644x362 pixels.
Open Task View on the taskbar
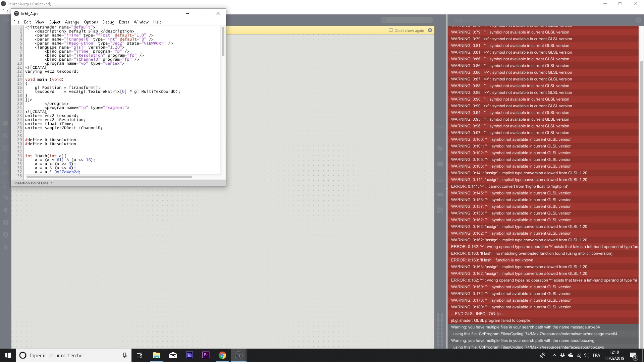(140, 355)
